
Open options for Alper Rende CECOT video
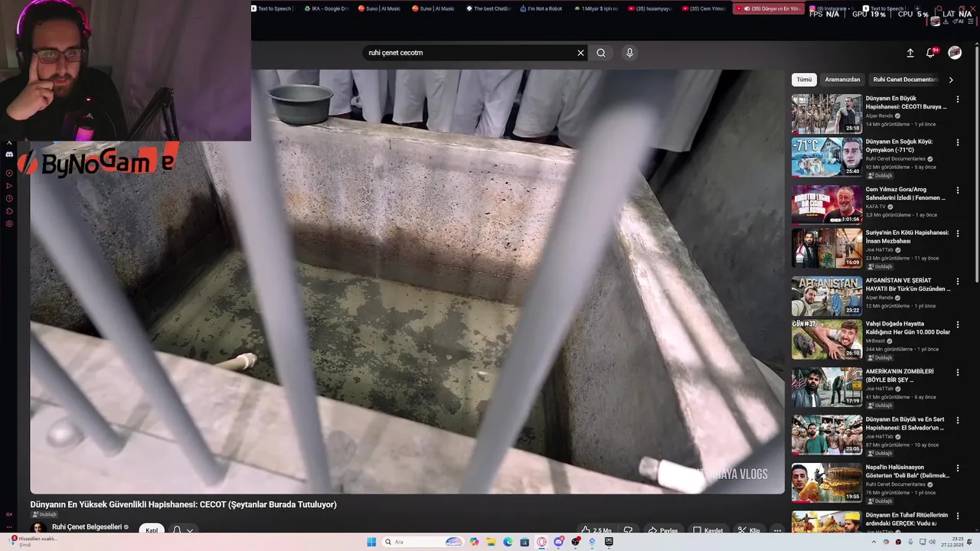coord(957,99)
